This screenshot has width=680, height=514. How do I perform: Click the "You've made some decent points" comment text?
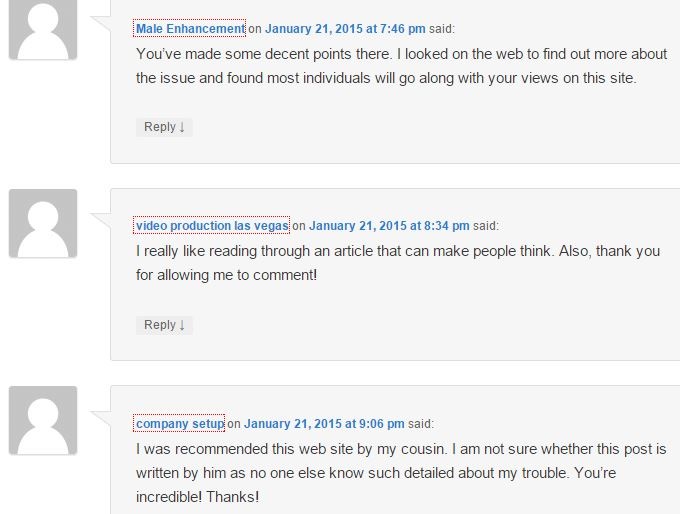[x=402, y=66]
